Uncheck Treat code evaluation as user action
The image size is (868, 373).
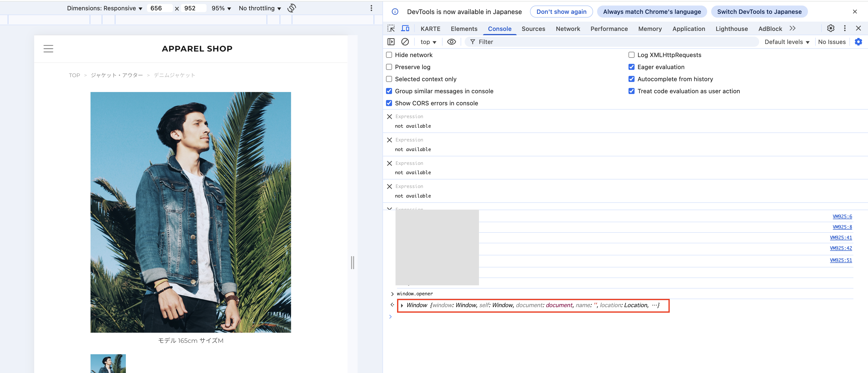tap(632, 91)
